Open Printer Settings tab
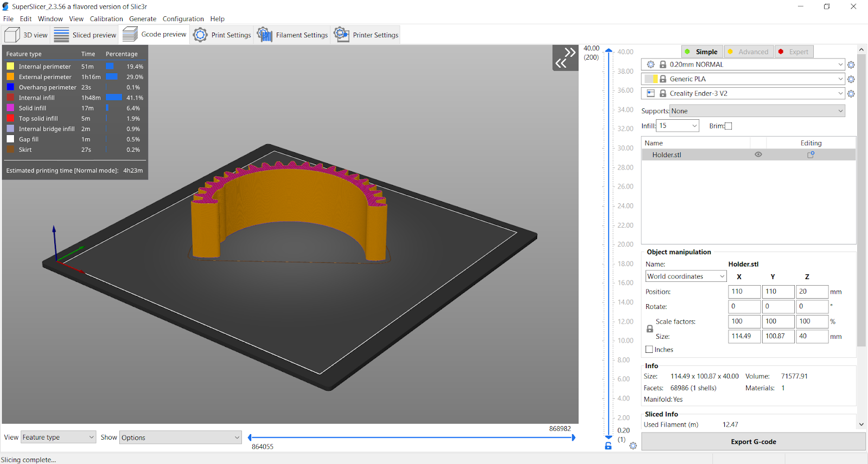Screen dimensions: 868x464 point(366,35)
